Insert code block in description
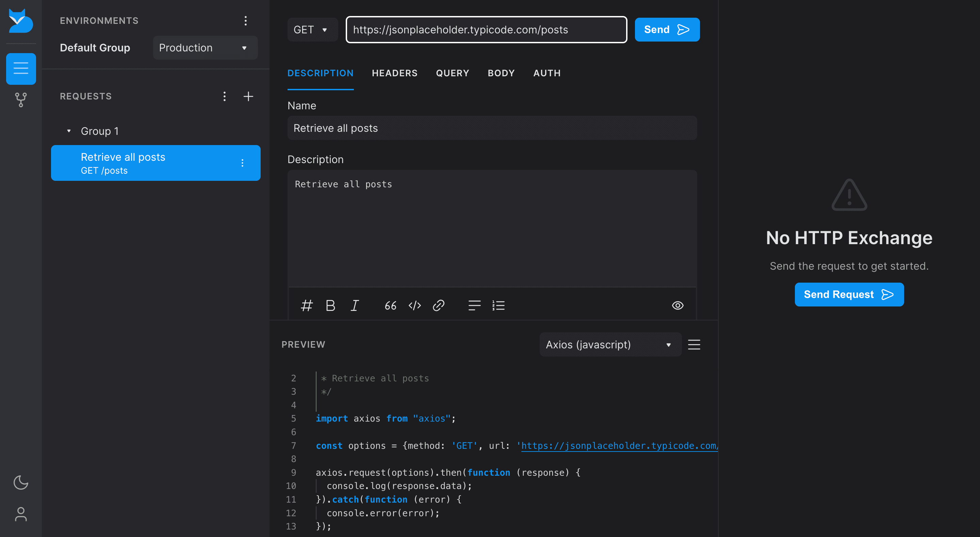This screenshot has height=537, width=980. point(415,305)
